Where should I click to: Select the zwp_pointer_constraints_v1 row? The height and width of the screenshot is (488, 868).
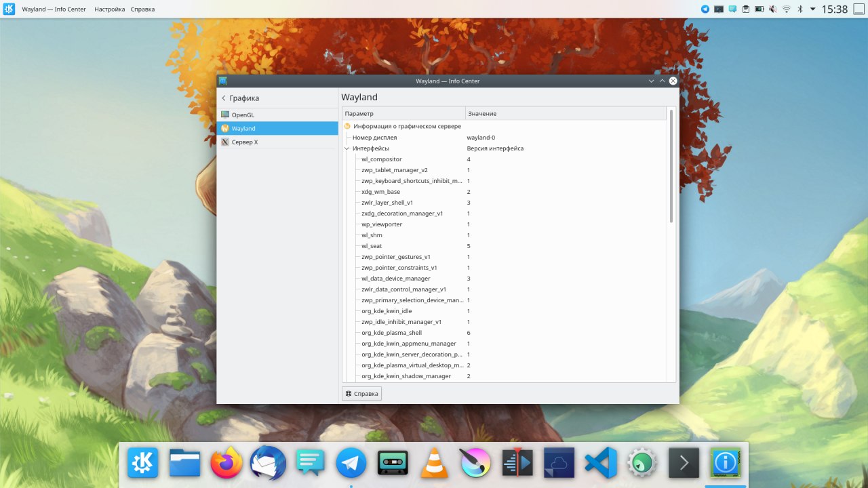(505, 268)
